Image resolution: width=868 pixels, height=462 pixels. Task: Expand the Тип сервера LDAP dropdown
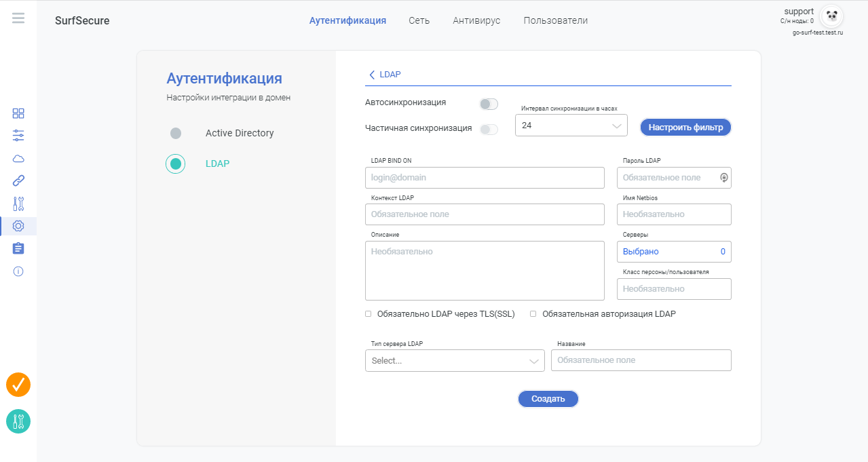(455, 361)
